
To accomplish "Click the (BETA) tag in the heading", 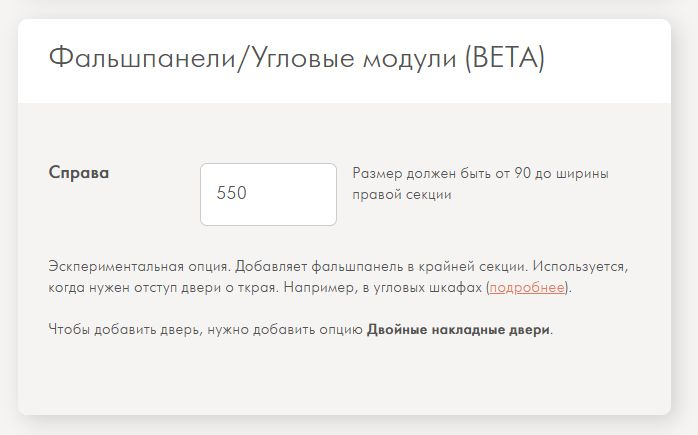I will [503, 58].
